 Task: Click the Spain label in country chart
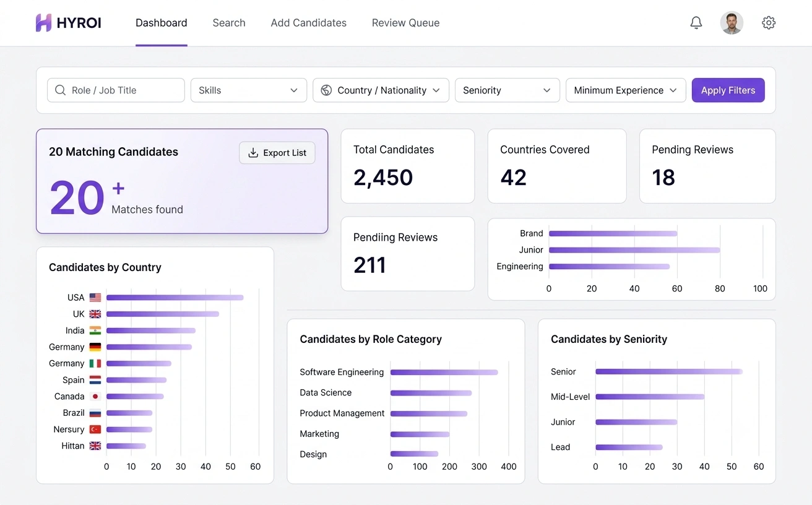coord(74,380)
